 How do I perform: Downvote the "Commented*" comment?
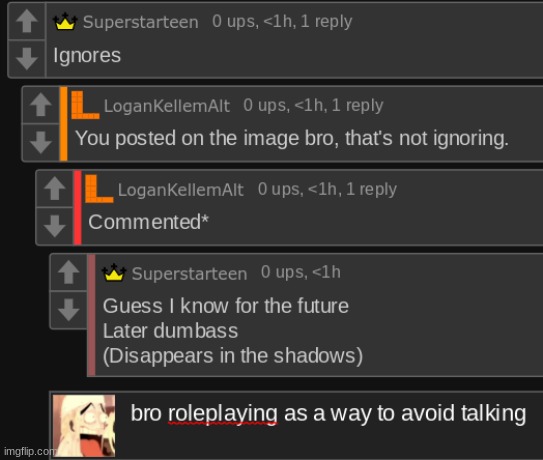click(55, 226)
